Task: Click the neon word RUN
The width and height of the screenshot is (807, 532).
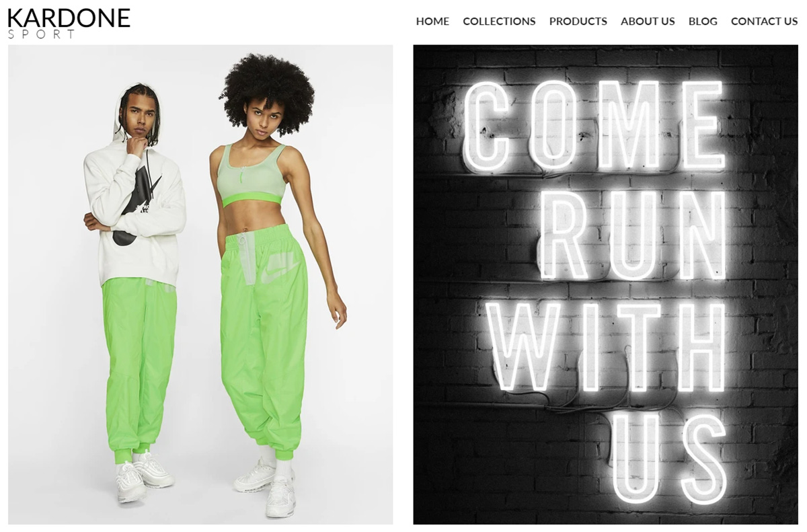Action: point(632,235)
